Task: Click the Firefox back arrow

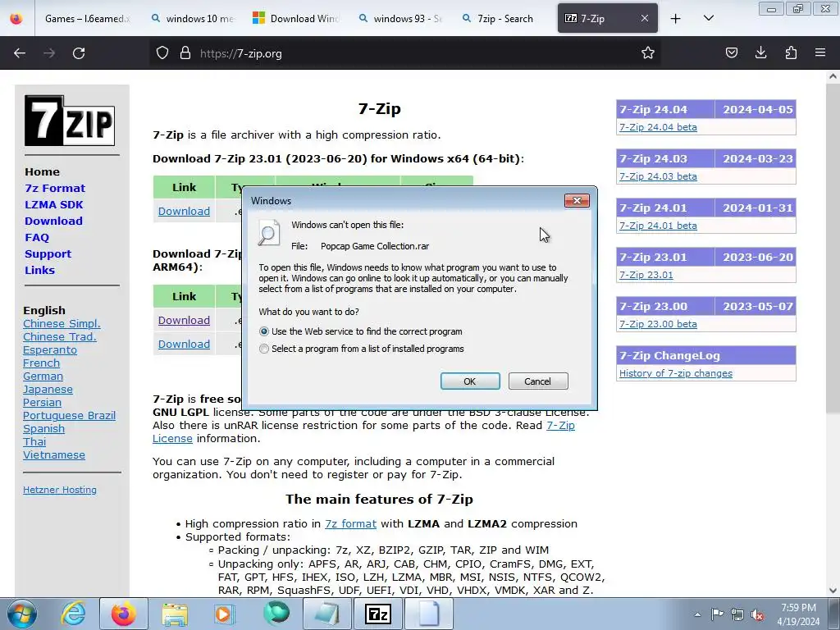Action: click(20, 53)
